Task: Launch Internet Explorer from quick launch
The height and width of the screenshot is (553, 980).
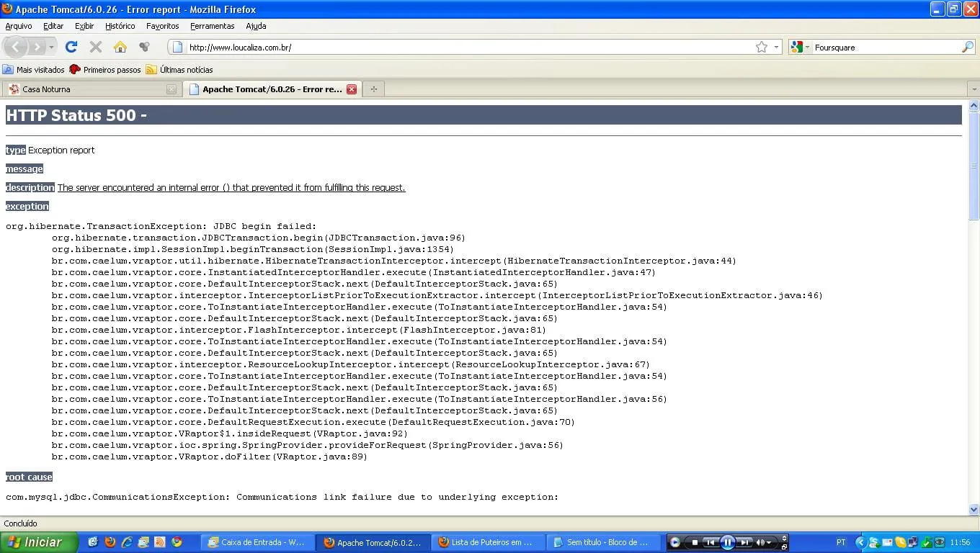Action: (126, 542)
